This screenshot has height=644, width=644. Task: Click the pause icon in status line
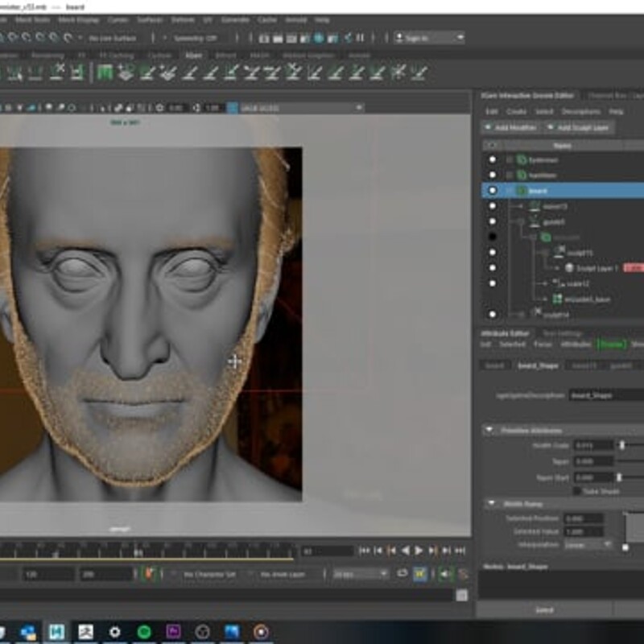[x=360, y=38]
